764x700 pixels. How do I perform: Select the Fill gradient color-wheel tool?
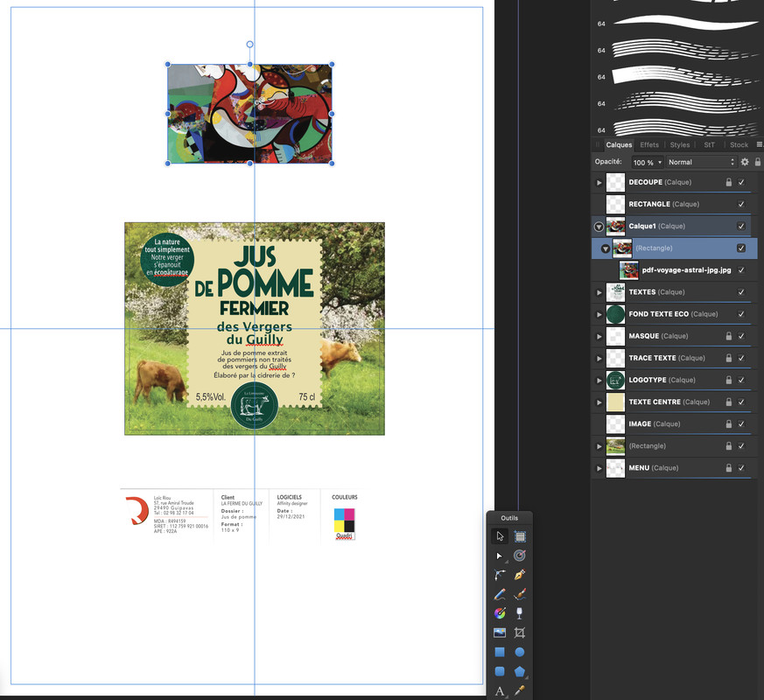500,613
